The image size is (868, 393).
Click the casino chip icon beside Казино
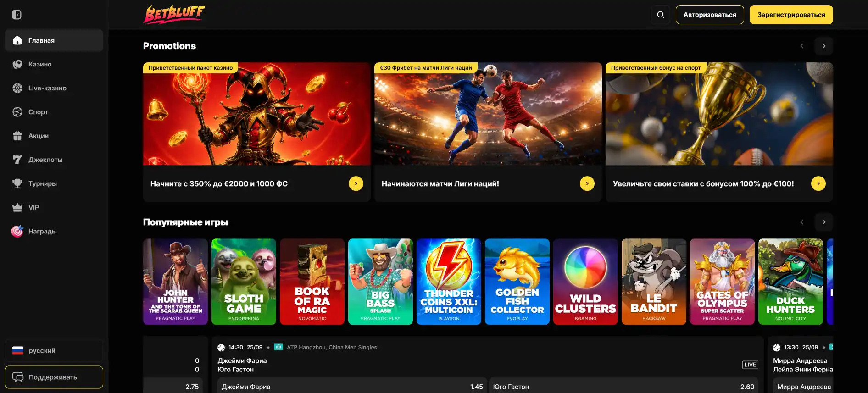[17, 64]
